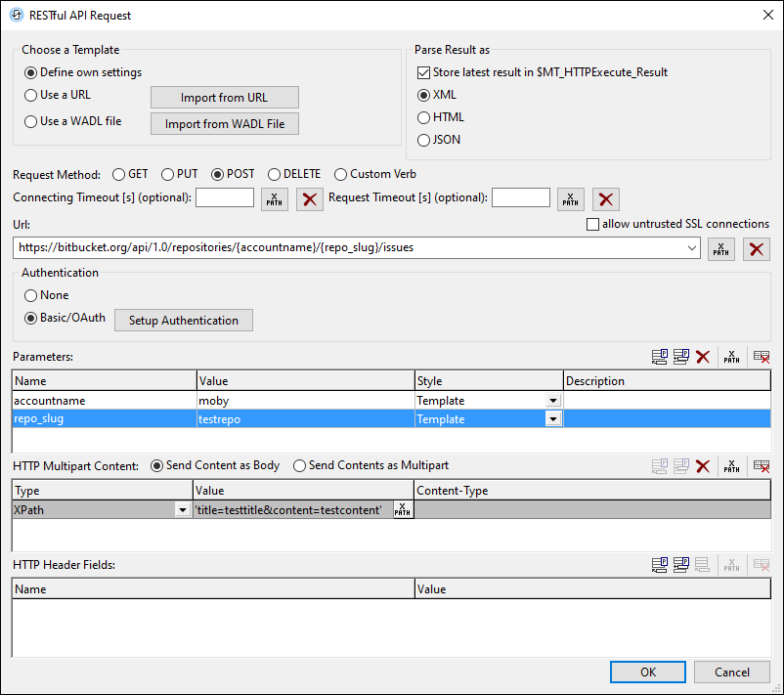Select the GET request method
784x695 pixels.
[x=119, y=175]
